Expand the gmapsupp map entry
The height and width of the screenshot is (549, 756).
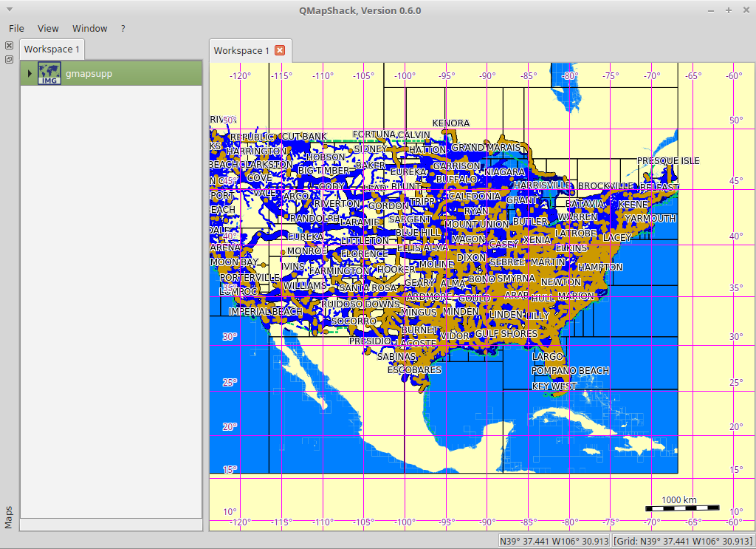pyautogui.click(x=29, y=73)
